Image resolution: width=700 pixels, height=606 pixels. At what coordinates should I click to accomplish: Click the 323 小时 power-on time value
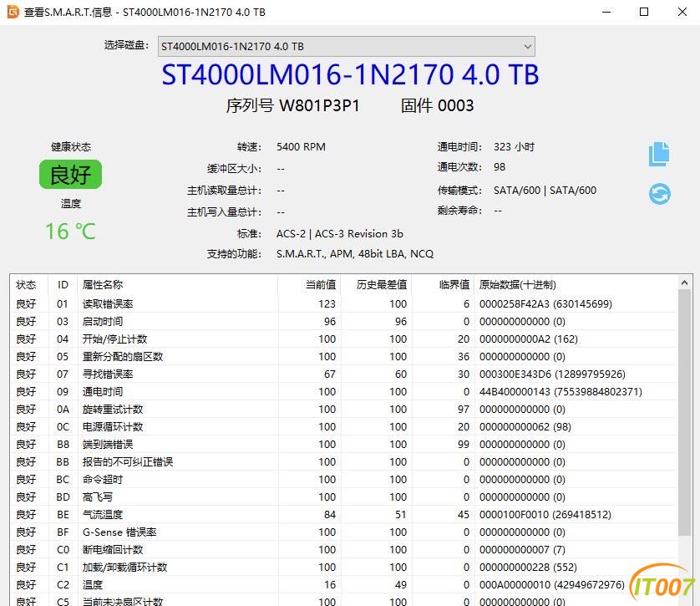[514, 147]
